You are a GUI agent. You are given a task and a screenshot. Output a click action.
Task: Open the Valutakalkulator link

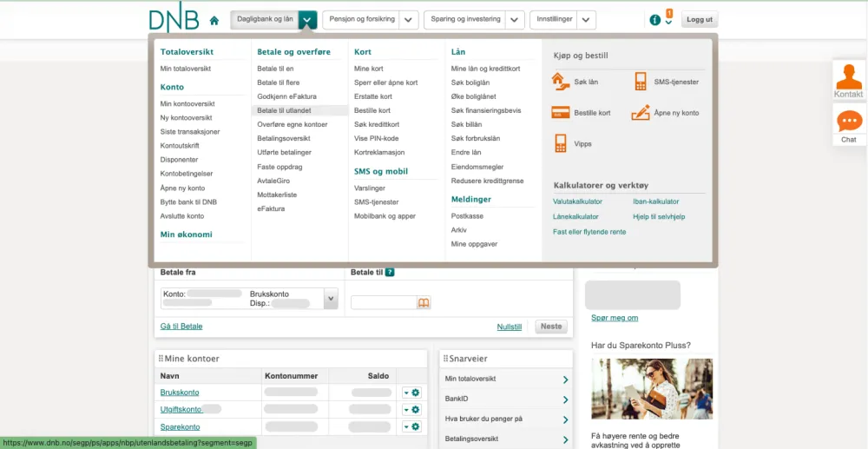point(577,201)
